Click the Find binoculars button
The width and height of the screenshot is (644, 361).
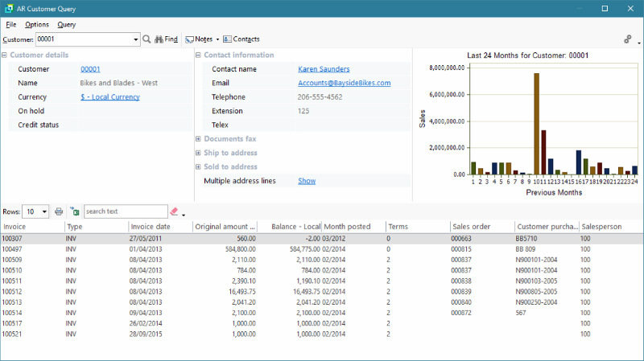point(166,39)
